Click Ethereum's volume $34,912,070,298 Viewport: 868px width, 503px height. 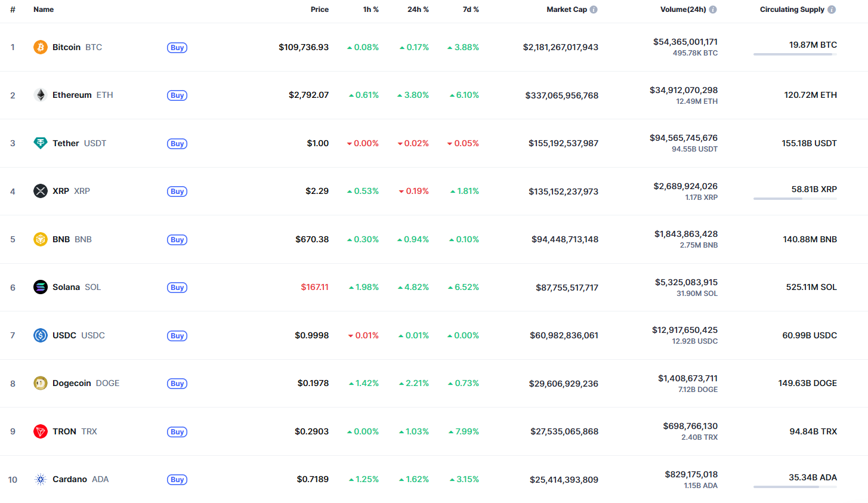(684, 90)
